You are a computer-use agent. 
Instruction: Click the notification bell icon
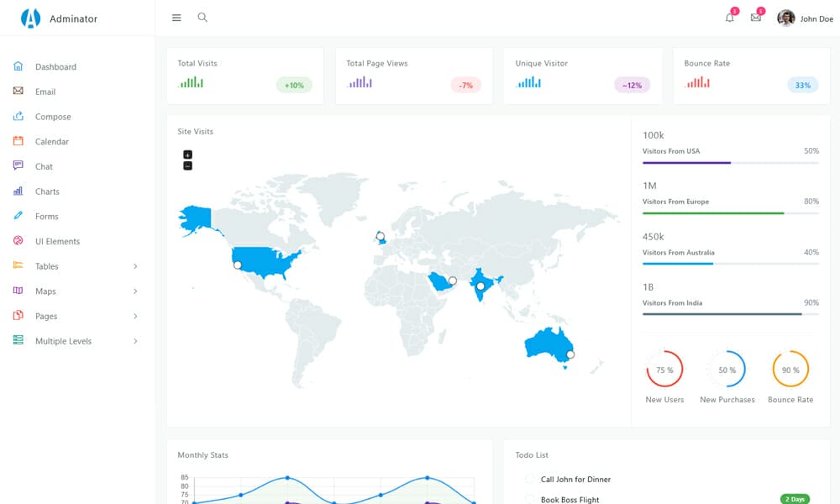coord(729,17)
